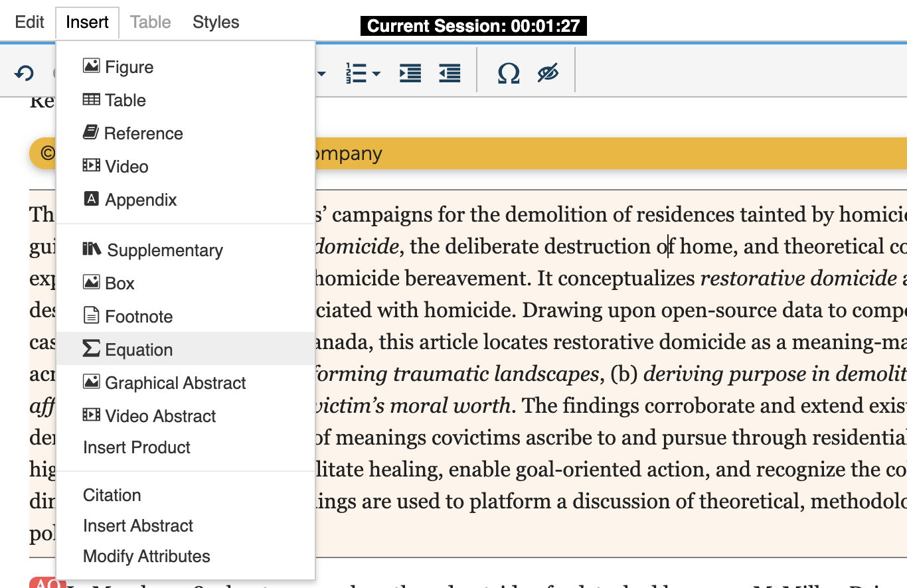Click the undo arrow toolbar icon

click(25, 73)
